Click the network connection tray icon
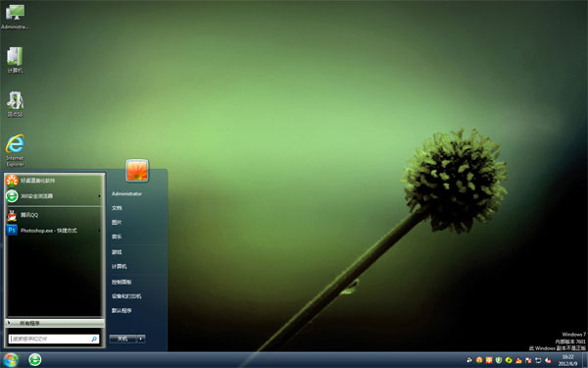588x368 pixels. coord(538,360)
